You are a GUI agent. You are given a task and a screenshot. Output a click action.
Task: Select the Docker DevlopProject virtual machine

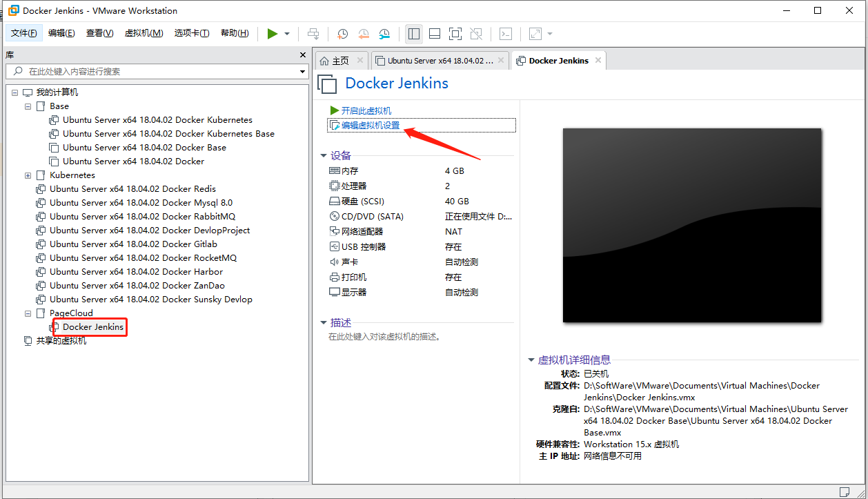pos(150,231)
